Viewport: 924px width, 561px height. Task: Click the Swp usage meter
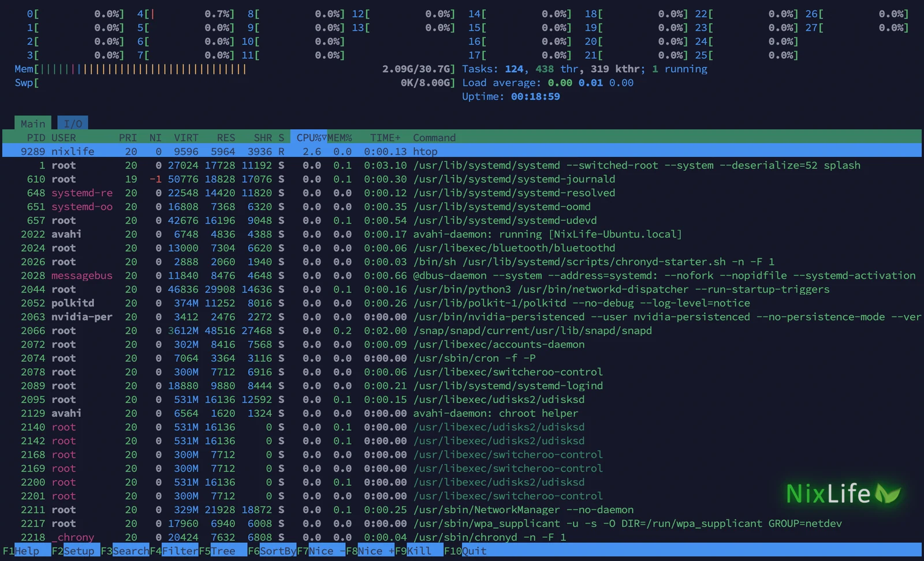(x=235, y=83)
